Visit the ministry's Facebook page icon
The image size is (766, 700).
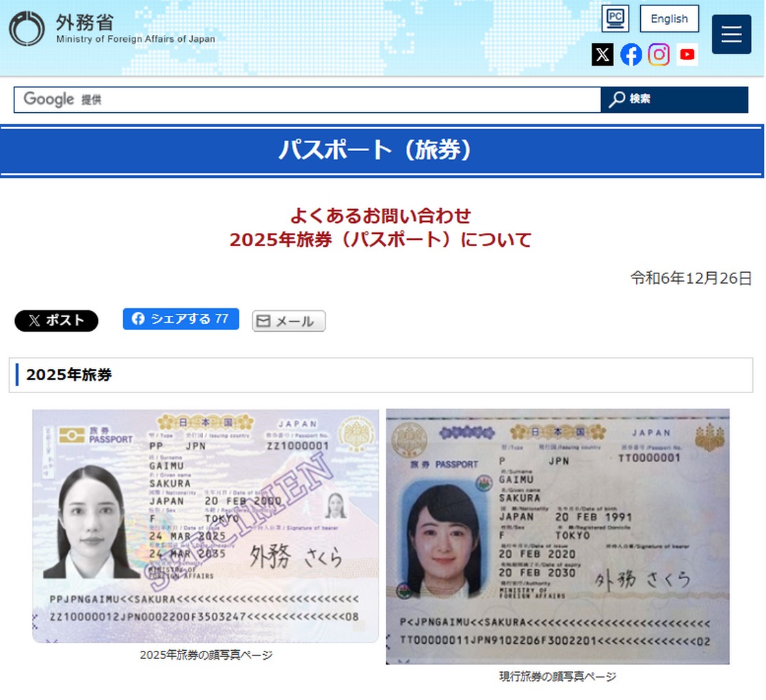click(631, 54)
